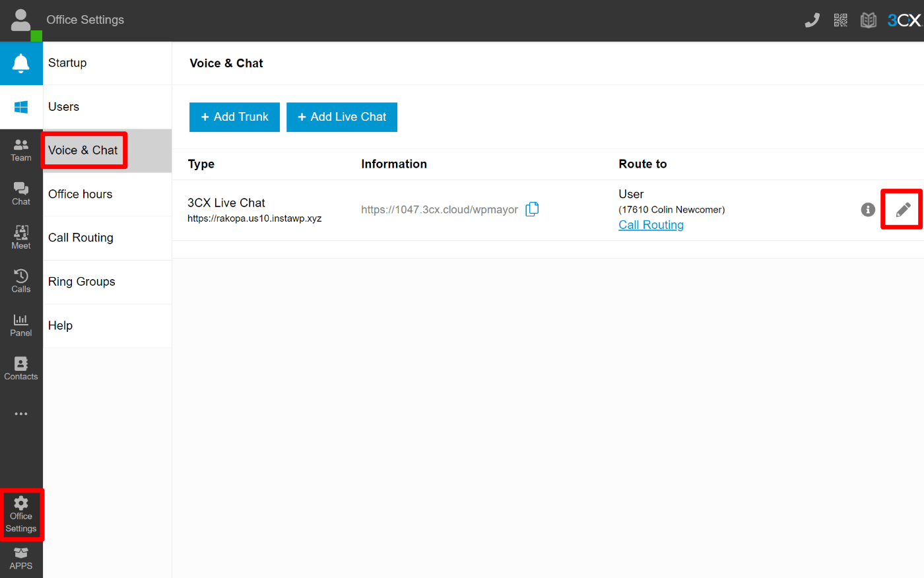This screenshot has height=578, width=924.
Task: Select the Users menu item
Action: click(108, 107)
